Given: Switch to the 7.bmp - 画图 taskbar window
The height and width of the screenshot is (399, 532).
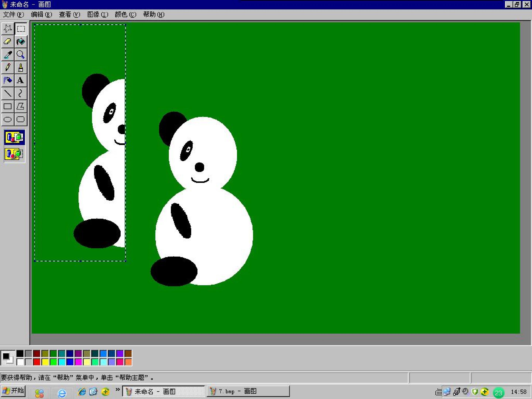Looking at the screenshot, I should 248,391.
